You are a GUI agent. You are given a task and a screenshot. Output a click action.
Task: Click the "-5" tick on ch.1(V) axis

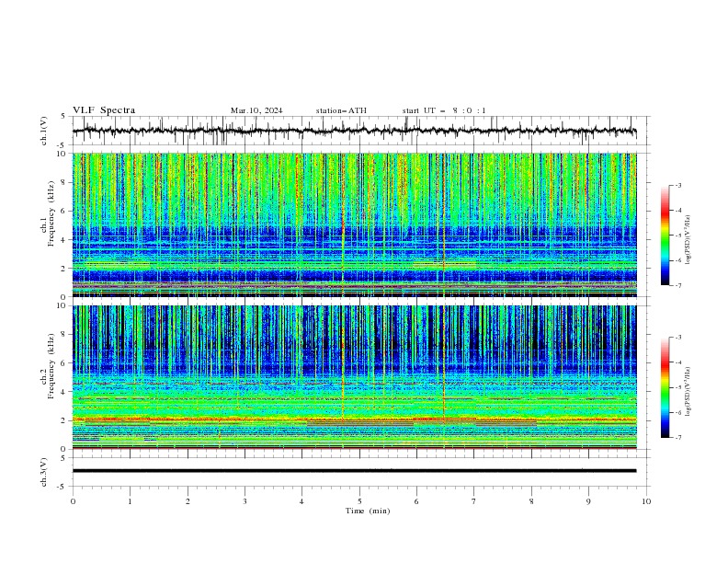coord(62,145)
